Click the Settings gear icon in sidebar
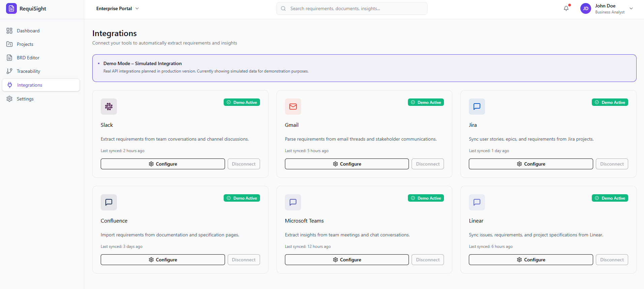 click(9, 99)
